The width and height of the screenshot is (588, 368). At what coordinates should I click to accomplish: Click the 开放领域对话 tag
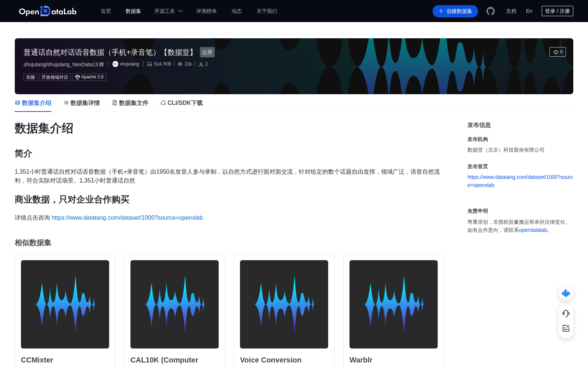55,77
